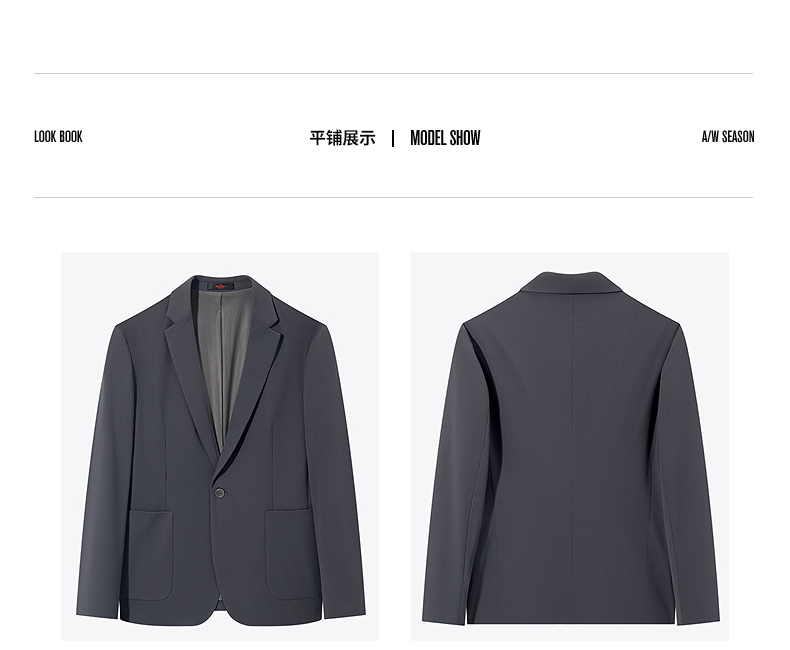
Task: Click the LOOK BOOK label
Action: 58,137
